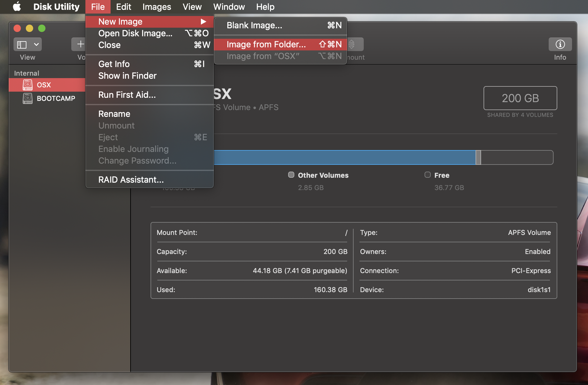Image resolution: width=588 pixels, height=385 pixels.
Task: Click the sidebar View icon
Action: [x=22, y=45]
